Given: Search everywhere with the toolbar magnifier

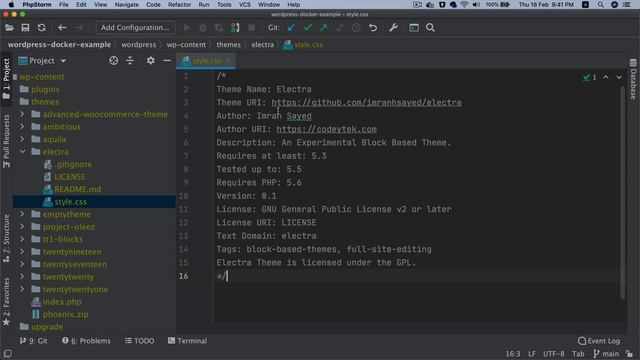Looking at the screenshot, I should pyautogui.click(x=430, y=28).
